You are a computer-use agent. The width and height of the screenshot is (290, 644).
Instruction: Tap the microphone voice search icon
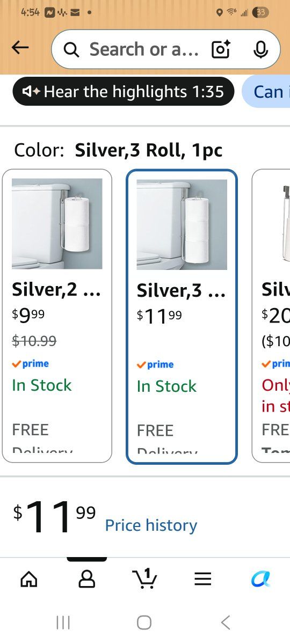click(260, 49)
